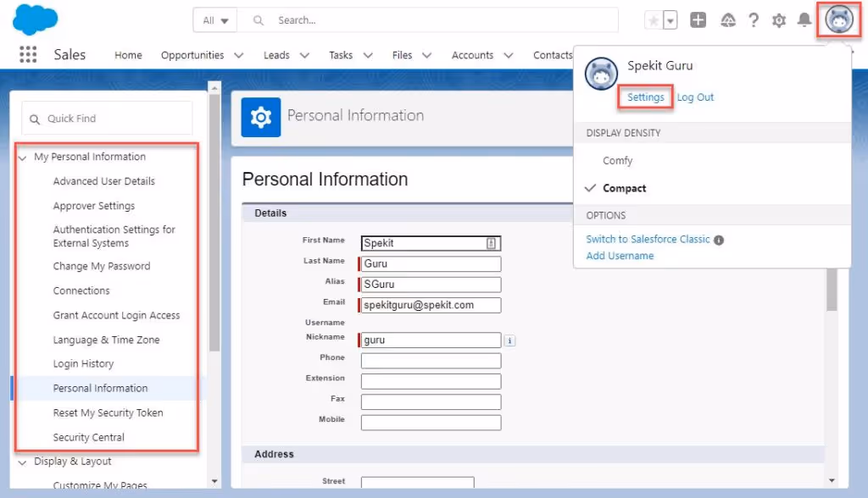
Task: Click the Phone field
Action: tap(431, 361)
